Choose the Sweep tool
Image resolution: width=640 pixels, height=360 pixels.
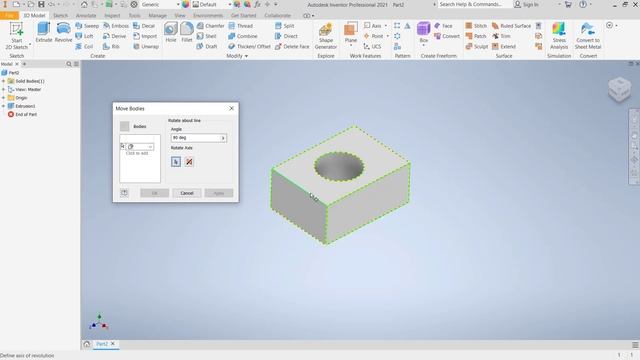(x=87, y=26)
